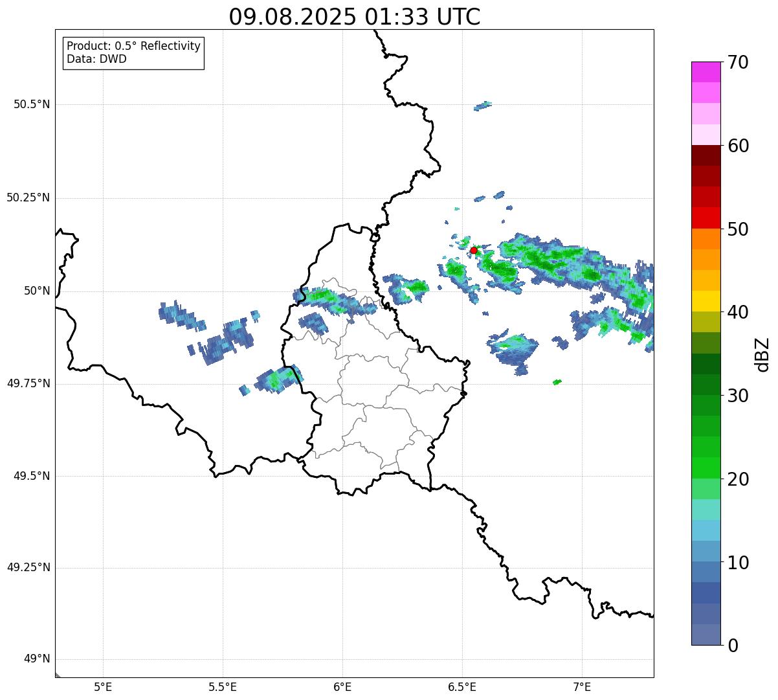
Task: Click the '49.25°N' latitude label
Action: point(28,567)
